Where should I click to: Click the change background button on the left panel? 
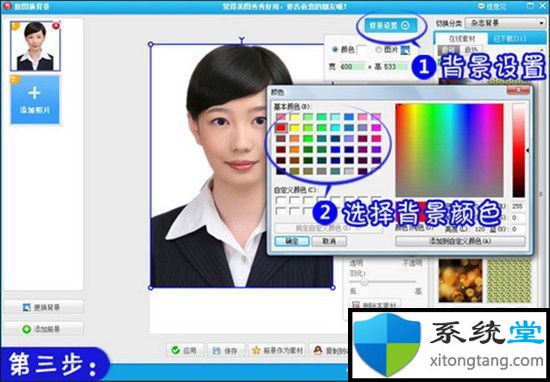click(x=43, y=307)
